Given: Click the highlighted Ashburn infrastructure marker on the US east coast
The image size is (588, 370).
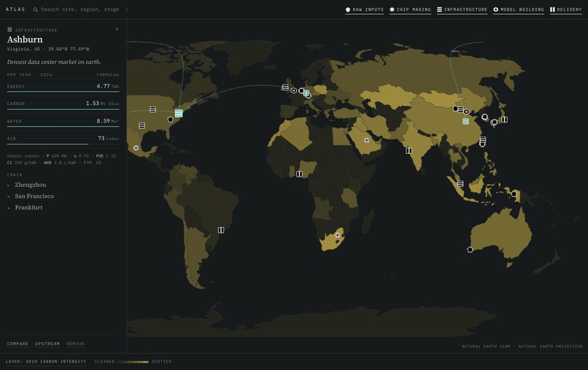Looking at the screenshot, I should [179, 113].
